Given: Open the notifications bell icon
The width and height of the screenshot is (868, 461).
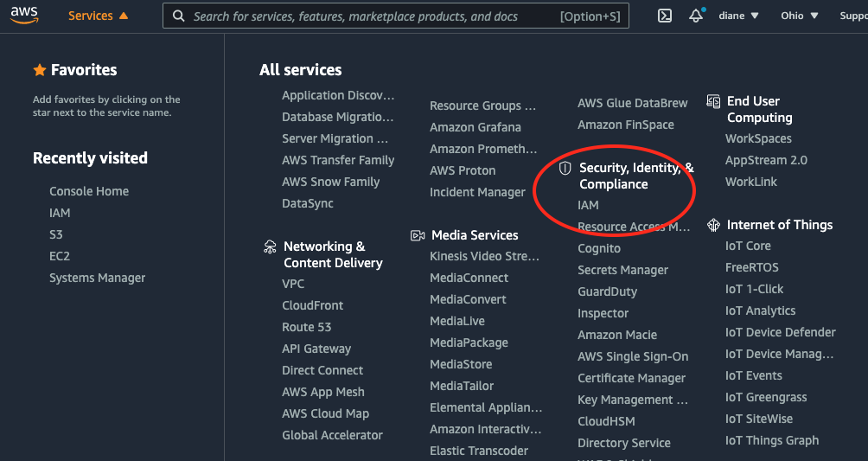Looking at the screenshot, I should 696,16.
